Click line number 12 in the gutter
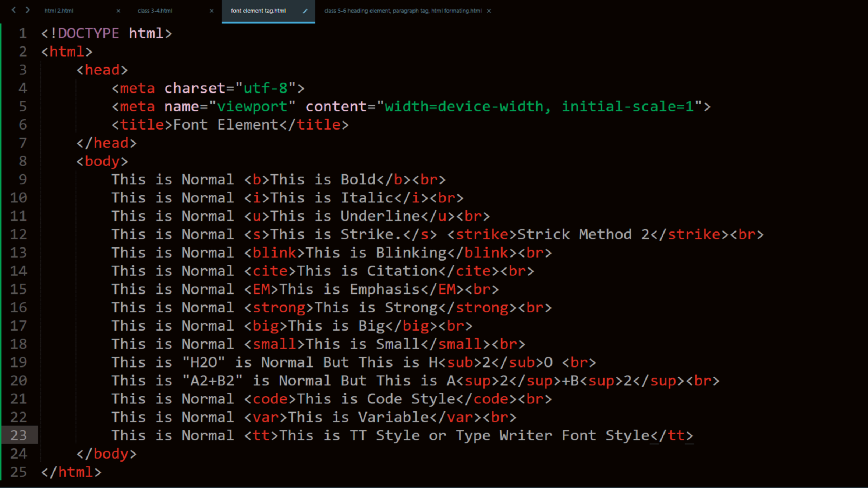Viewport: 868px width, 488px height. coord(19,235)
